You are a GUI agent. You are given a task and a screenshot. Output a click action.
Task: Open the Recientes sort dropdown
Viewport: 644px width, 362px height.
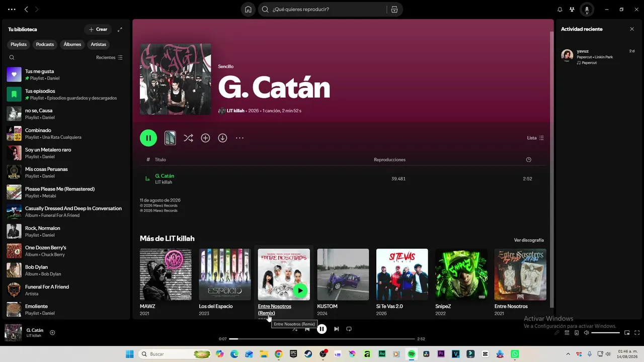coord(109,57)
